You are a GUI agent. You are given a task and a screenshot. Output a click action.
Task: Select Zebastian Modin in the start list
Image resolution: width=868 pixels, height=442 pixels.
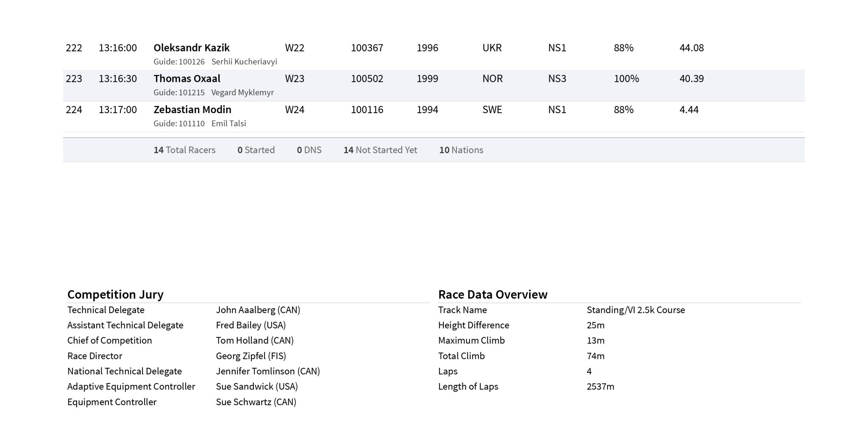click(x=192, y=110)
